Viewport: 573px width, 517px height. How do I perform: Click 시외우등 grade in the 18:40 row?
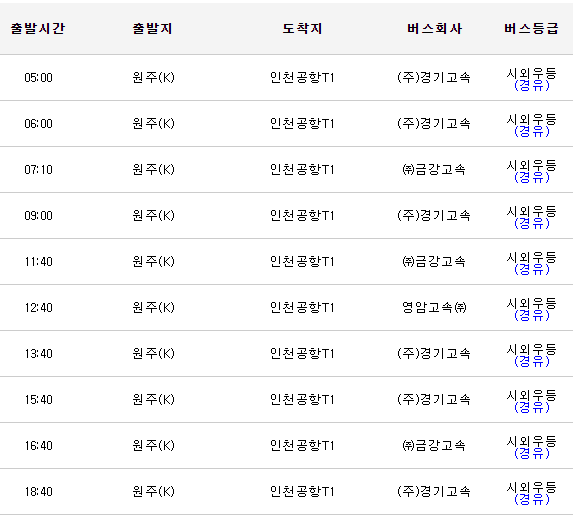[532, 488]
